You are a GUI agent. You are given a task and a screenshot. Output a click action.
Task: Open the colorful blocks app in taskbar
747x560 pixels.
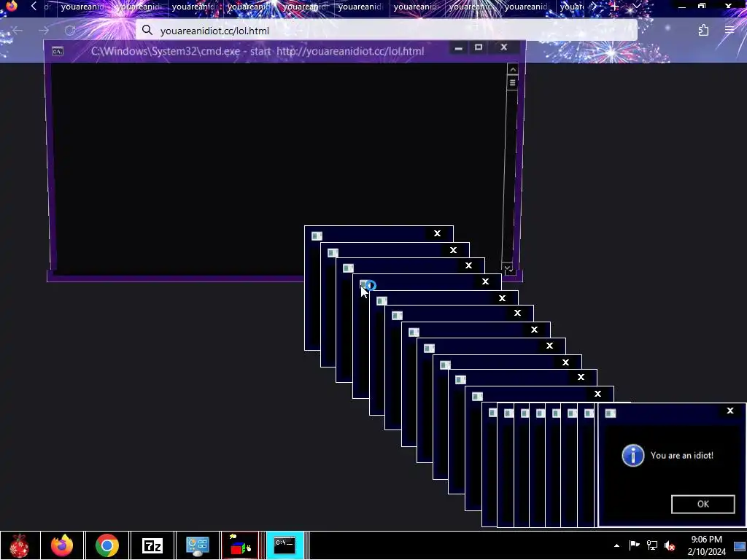click(x=241, y=545)
